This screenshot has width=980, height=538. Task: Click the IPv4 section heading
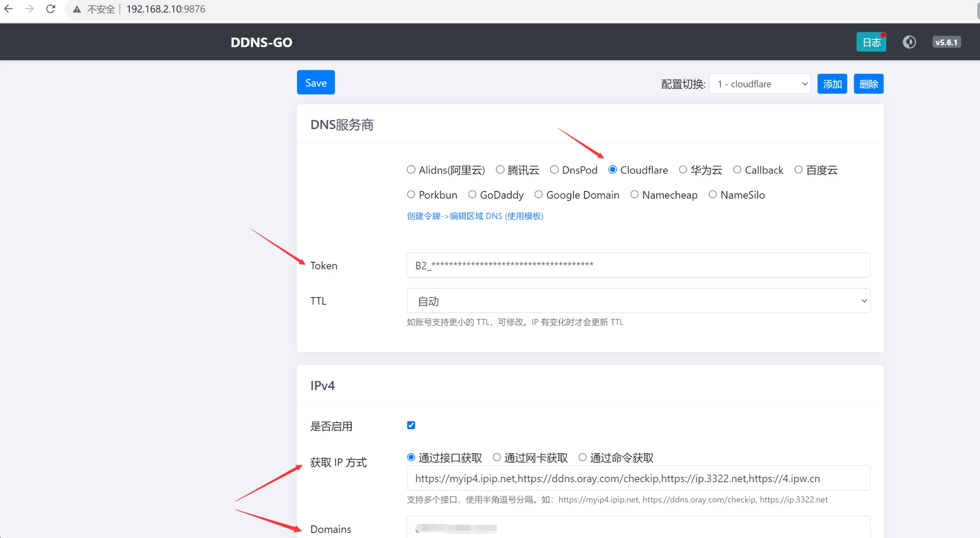(323, 386)
